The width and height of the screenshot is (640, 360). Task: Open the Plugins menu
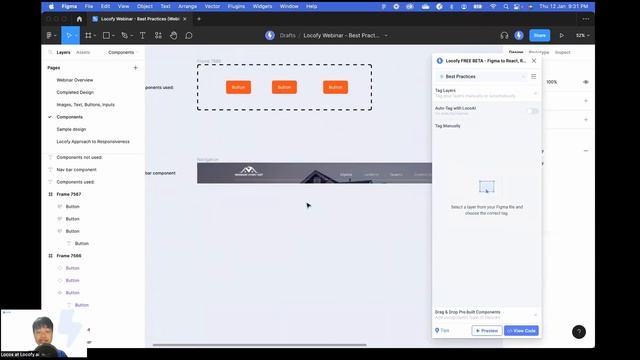point(236,7)
